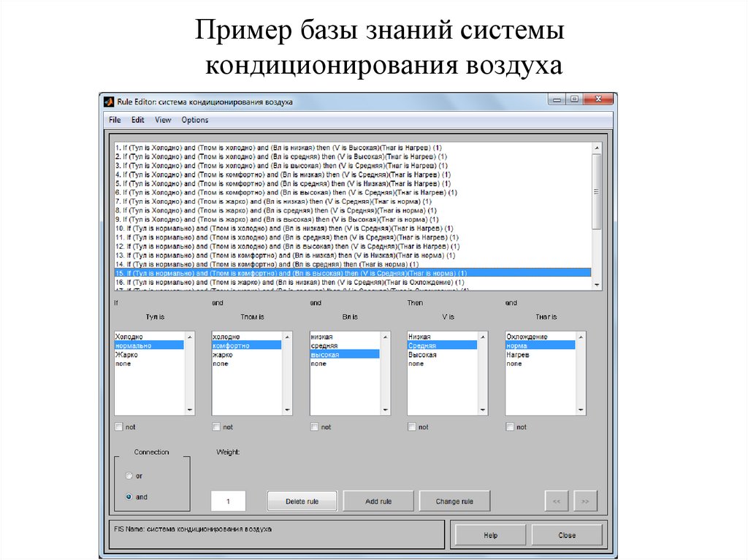
Task: Select 'Жарко' in the Тул list
Action: click(x=149, y=355)
